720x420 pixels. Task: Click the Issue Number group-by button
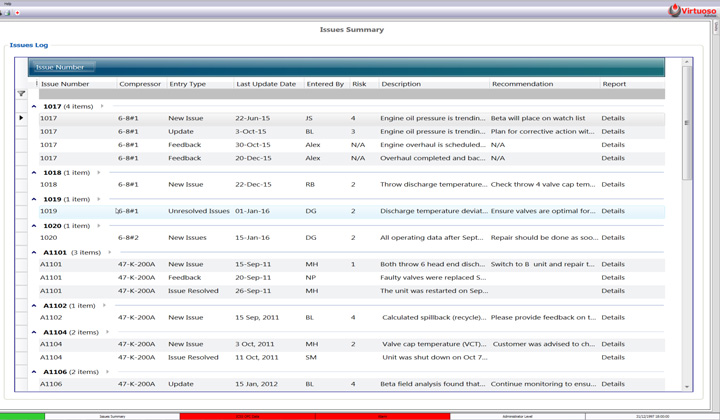tap(61, 67)
